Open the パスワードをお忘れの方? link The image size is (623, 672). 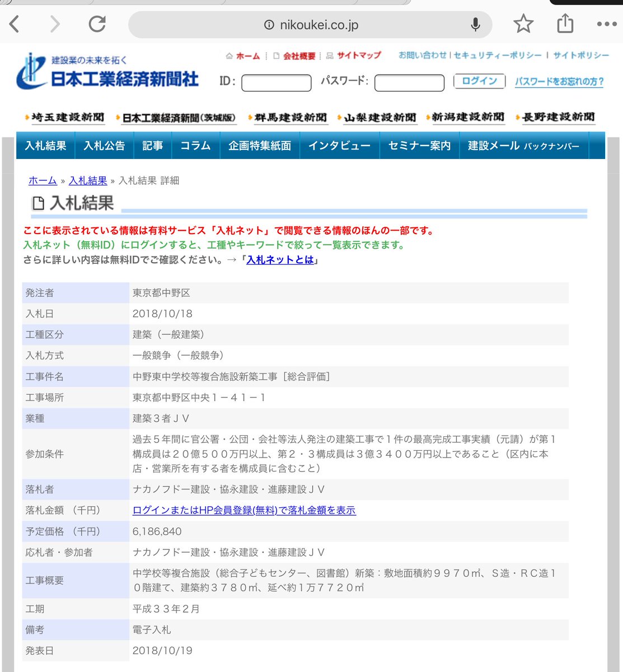point(559,82)
